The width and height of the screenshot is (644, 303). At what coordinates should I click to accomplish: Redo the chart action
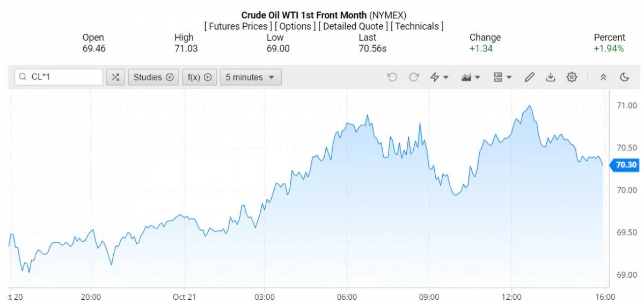point(414,77)
